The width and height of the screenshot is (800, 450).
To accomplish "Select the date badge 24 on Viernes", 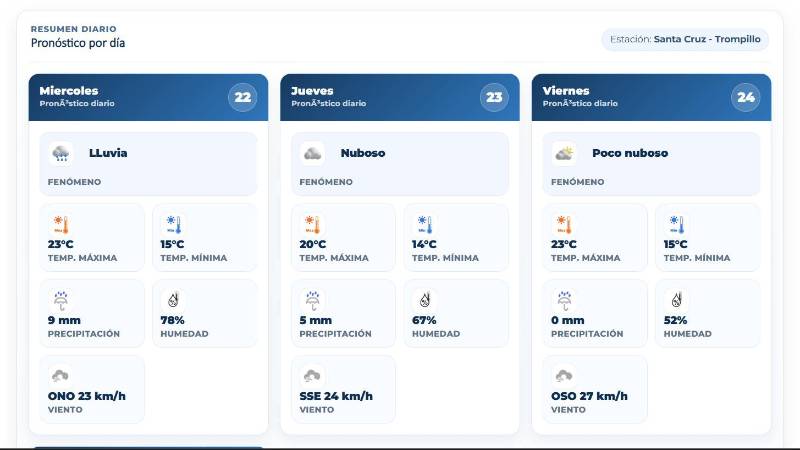I will pyautogui.click(x=745, y=97).
